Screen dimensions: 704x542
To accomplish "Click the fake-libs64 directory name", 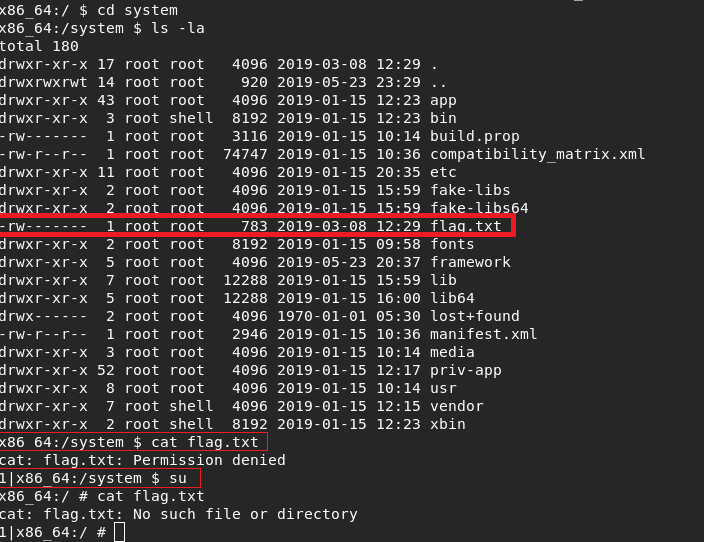I will (x=479, y=208).
